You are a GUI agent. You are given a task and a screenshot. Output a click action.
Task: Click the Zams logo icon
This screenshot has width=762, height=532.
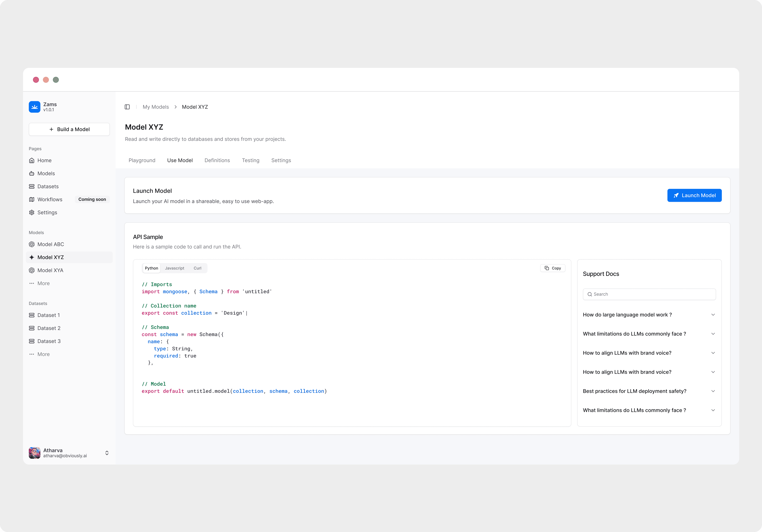point(35,107)
